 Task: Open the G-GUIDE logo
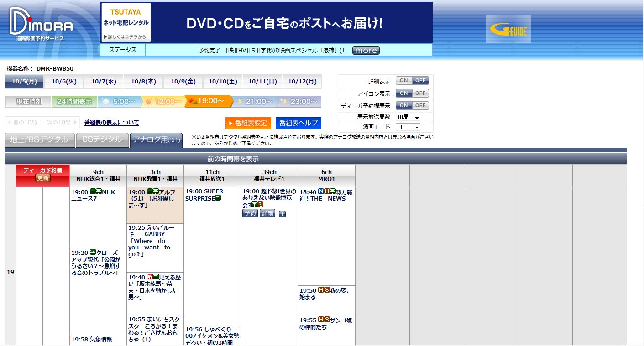point(508,29)
